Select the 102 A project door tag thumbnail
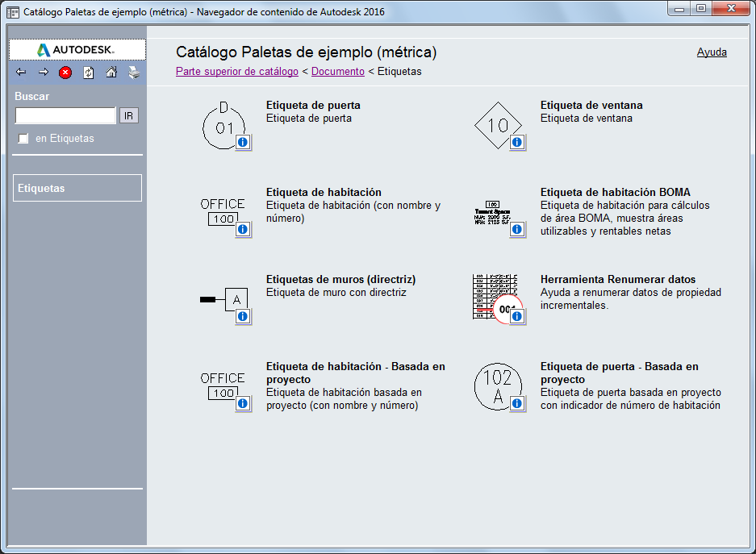The height and width of the screenshot is (554, 756). [x=498, y=386]
